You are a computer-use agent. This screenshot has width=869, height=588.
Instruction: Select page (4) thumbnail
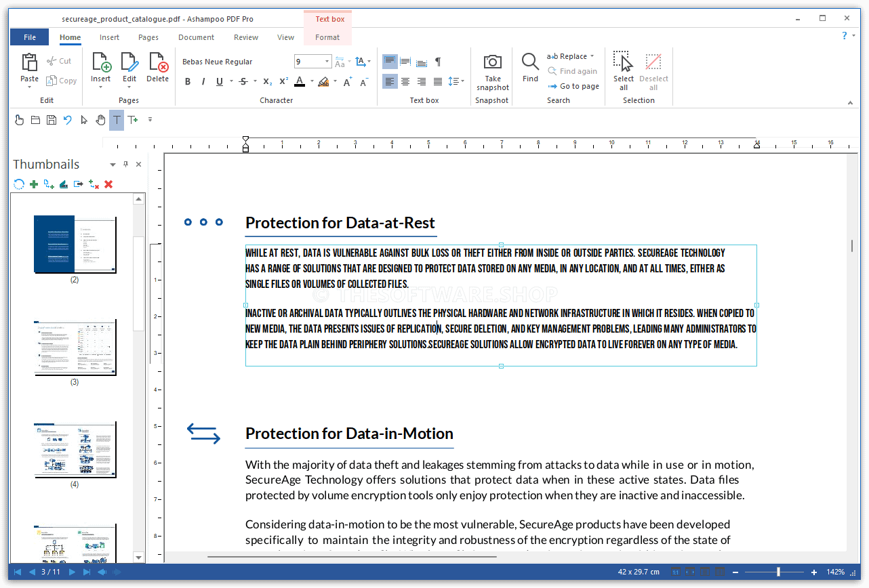75,450
